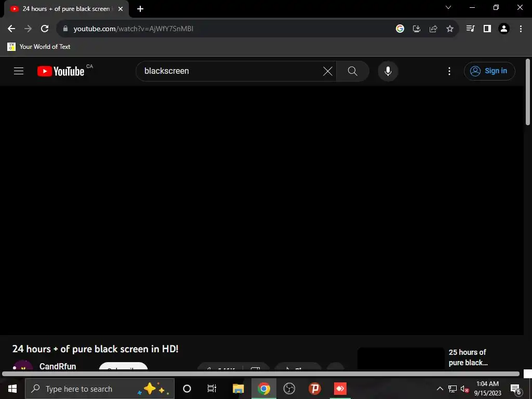Submit search with the magnifier button
This screenshot has width=532, height=399.
pyautogui.click(x=353, y=71)
